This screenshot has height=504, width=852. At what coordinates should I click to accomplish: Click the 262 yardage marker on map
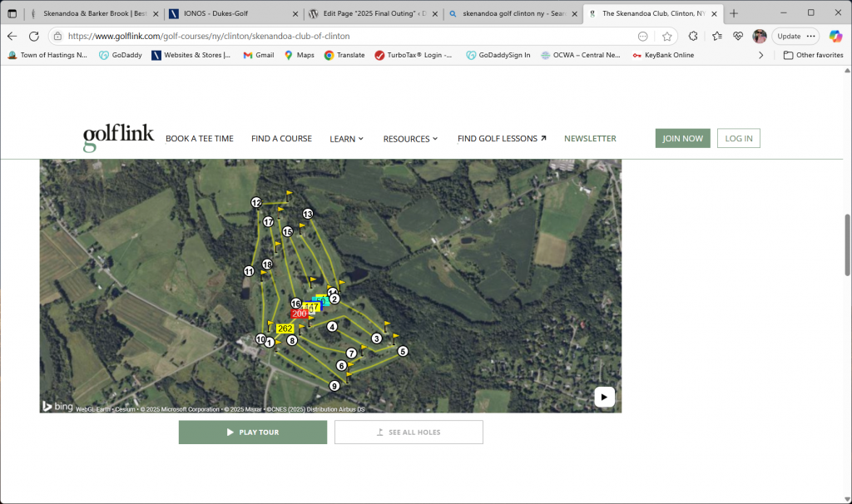(285, 329)
